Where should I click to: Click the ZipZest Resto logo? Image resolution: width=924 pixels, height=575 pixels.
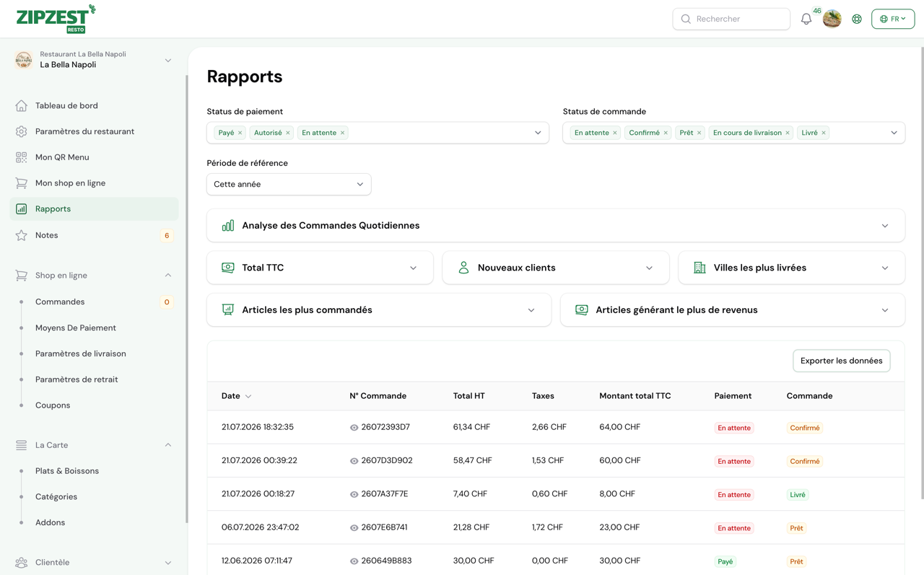[x=56, y=19]
